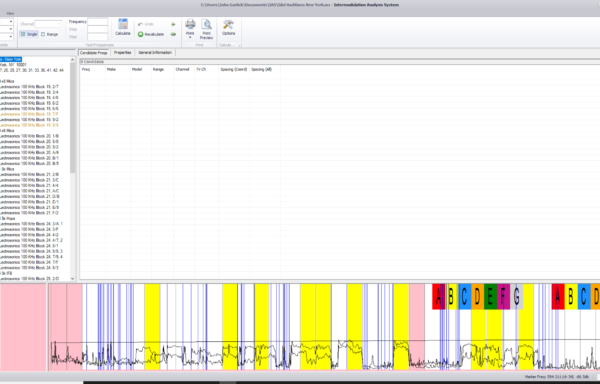Screen dimensions: 600x384
Task: Click the Print printer icon
Action: click(190, 24)
